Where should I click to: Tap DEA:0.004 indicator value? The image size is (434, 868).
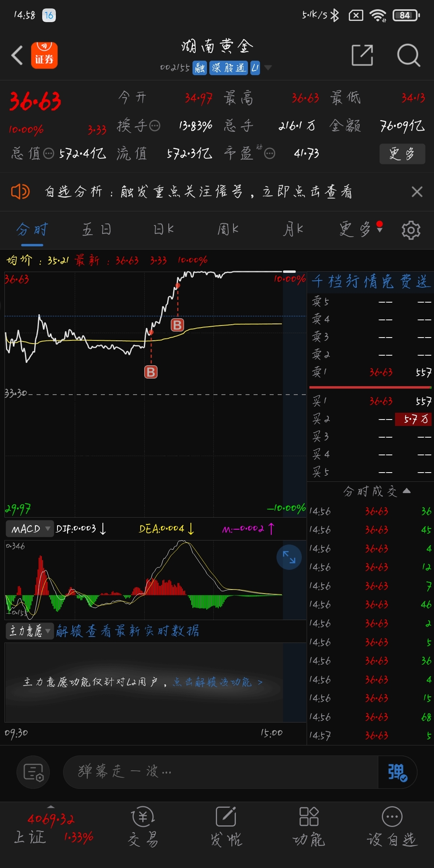(x=166, y=529)
